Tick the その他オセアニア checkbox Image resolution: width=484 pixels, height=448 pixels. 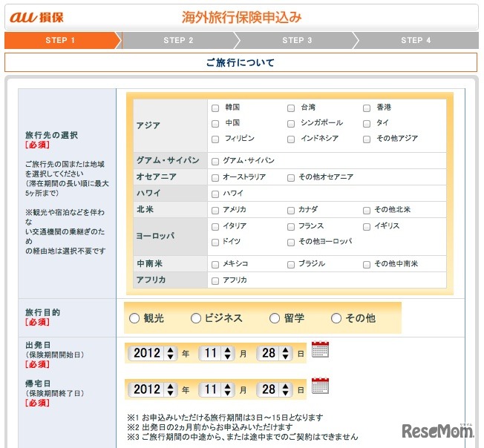[x=291, y=177]
